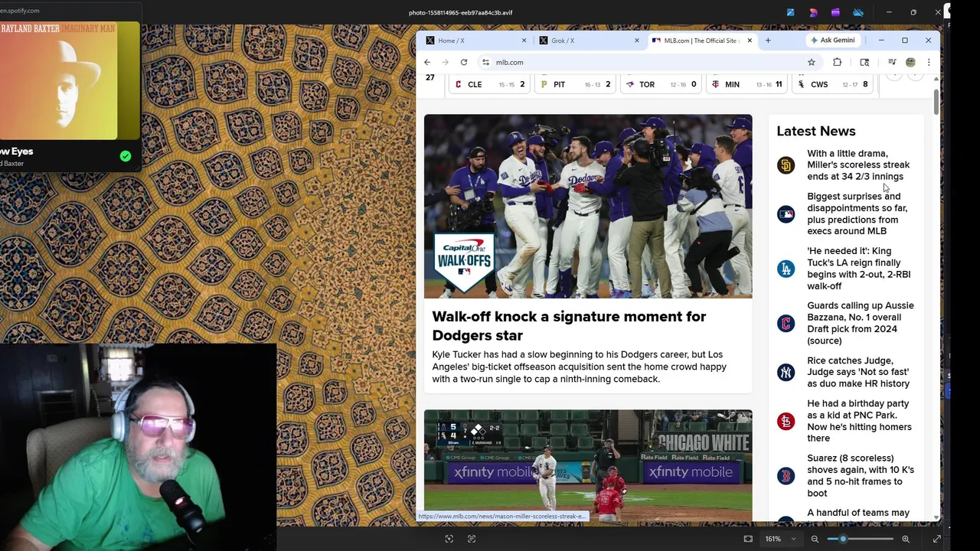Open 'birthday party at PNC Park' story

click(859, 421)
